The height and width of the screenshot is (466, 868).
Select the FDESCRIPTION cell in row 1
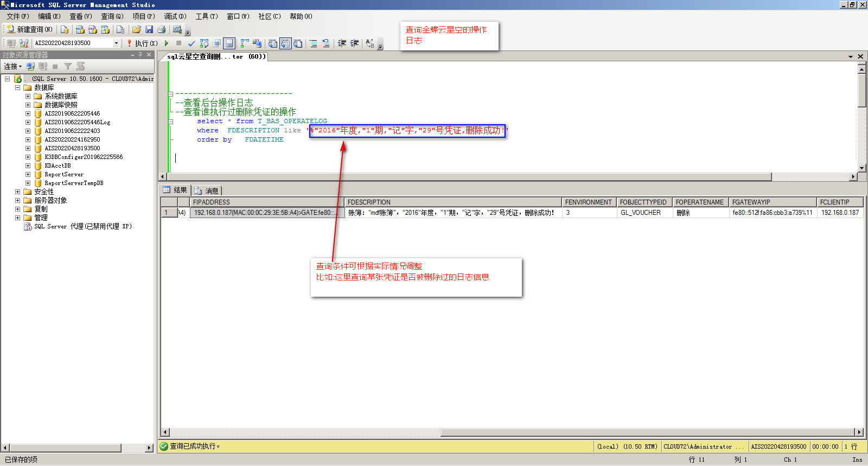[452, 213]
